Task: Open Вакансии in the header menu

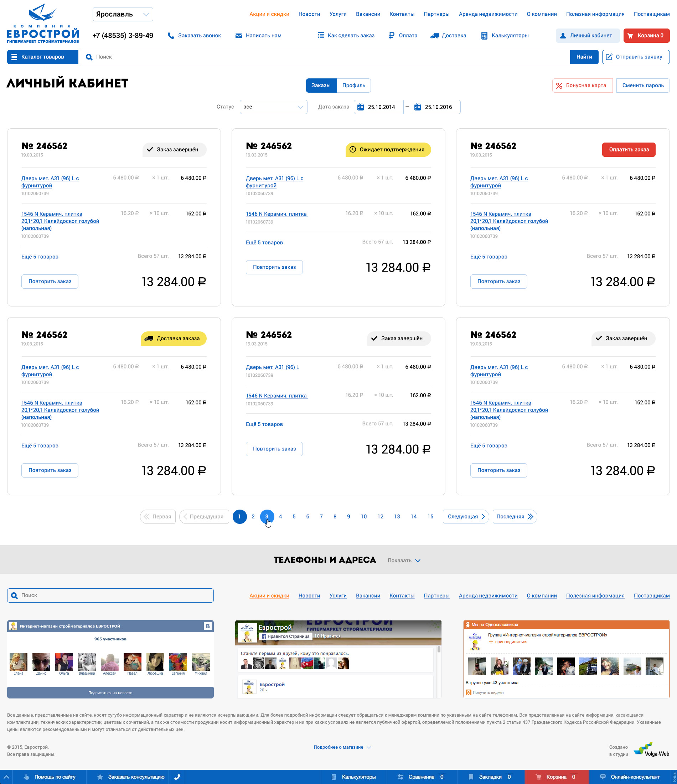Action: point(368,14)
